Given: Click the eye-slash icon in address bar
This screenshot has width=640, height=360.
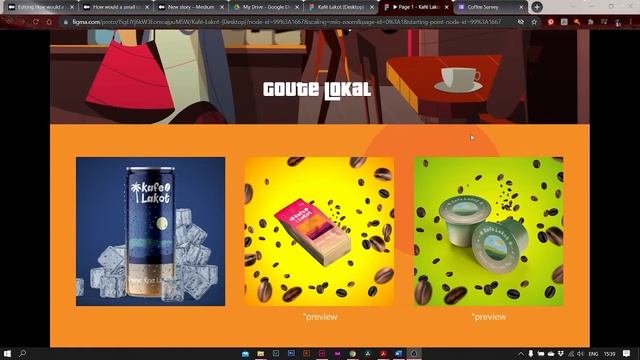Looking at the screenshot, I should pos(521,22).
